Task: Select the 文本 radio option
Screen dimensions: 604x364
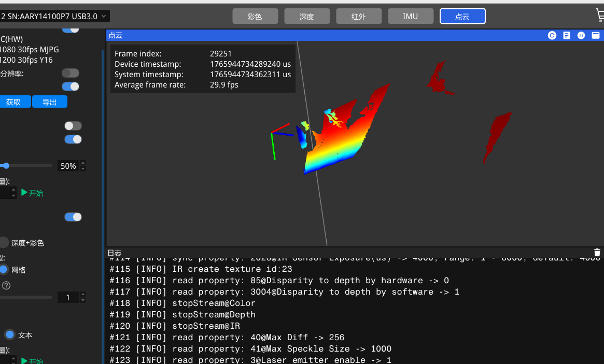Action: coord(10,335)
